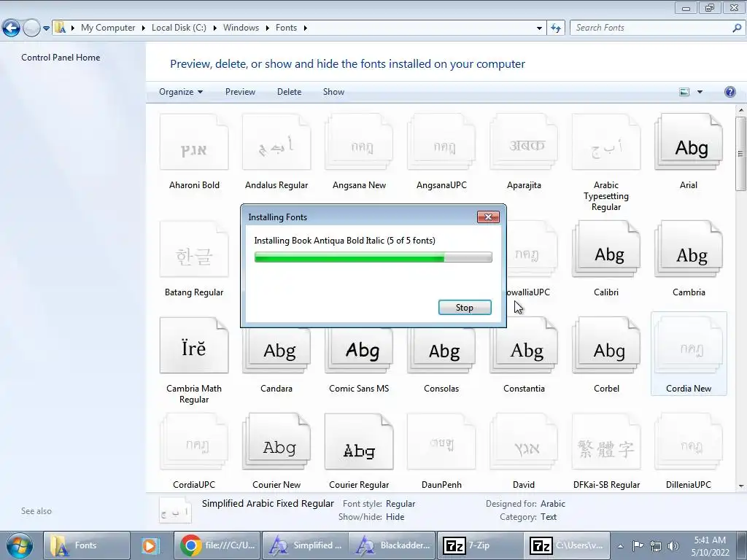Viewport: 747px width, 560px height.
Task: Select the DFKai-SB Regular font icon
Action: pos(606,441)
